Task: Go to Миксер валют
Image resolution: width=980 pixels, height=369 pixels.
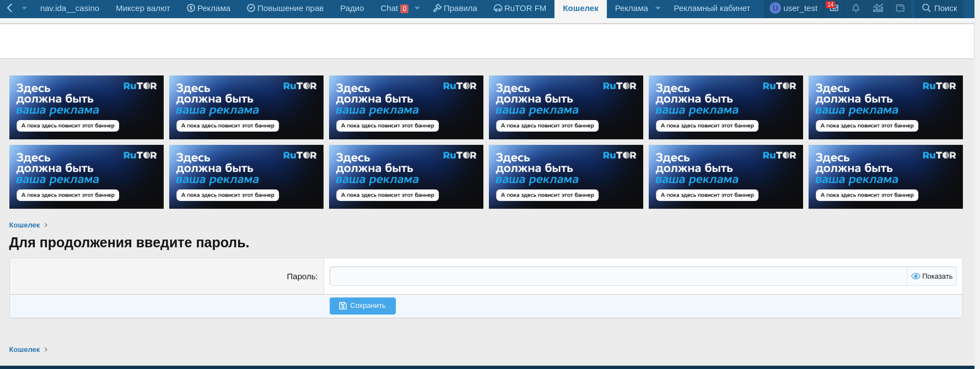Action: click(x=143, y=8)
